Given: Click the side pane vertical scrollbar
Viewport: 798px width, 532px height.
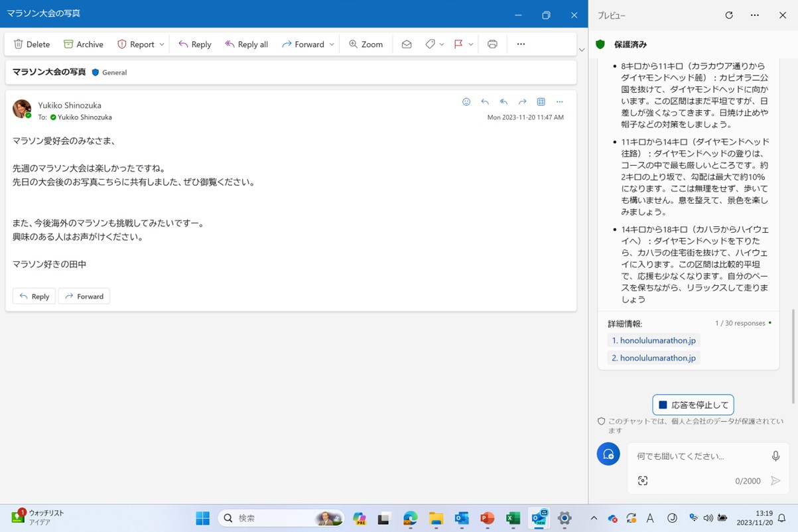Looking at the screenshot, I should tap(793, 356).
